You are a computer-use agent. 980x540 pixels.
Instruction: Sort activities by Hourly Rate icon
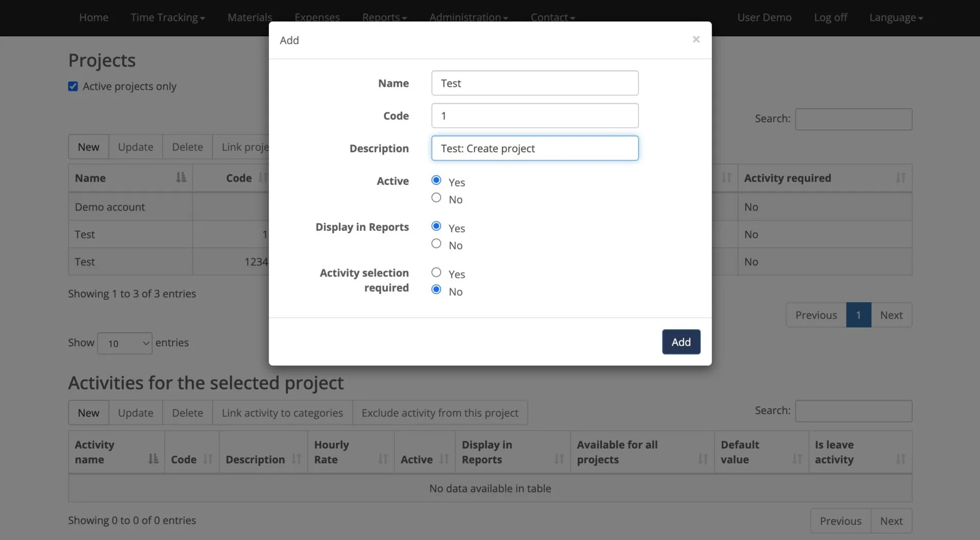click(383, 459)
